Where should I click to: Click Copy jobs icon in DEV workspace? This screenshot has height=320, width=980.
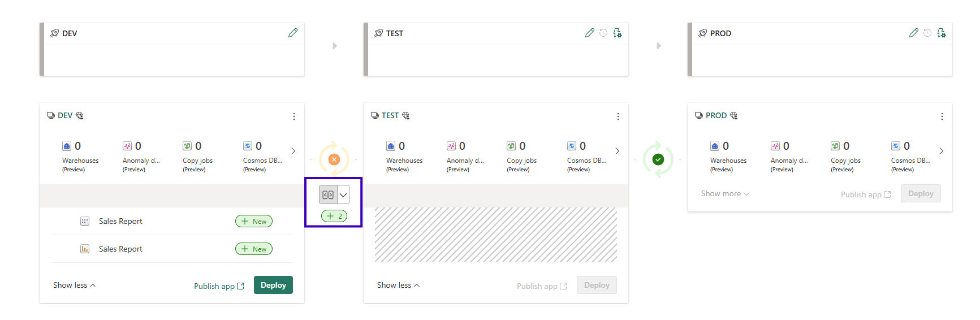[187, 146]
